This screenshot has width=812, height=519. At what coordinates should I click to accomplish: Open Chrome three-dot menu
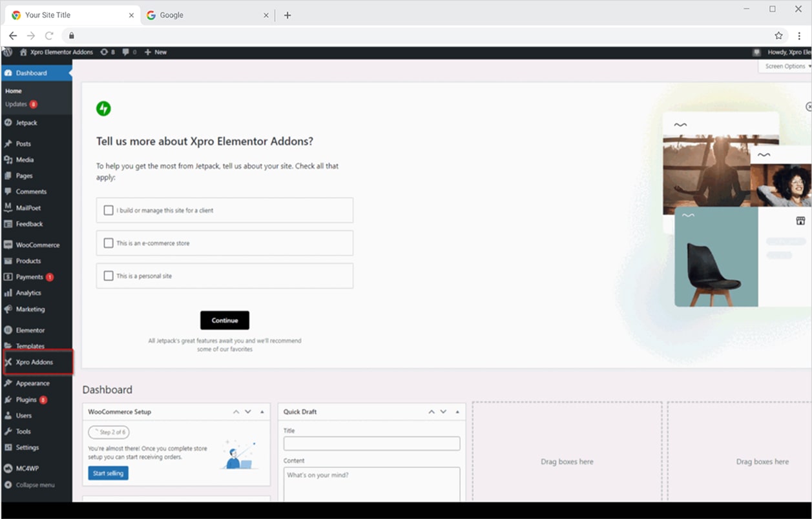pyautogui.click(x=799, y=36)
